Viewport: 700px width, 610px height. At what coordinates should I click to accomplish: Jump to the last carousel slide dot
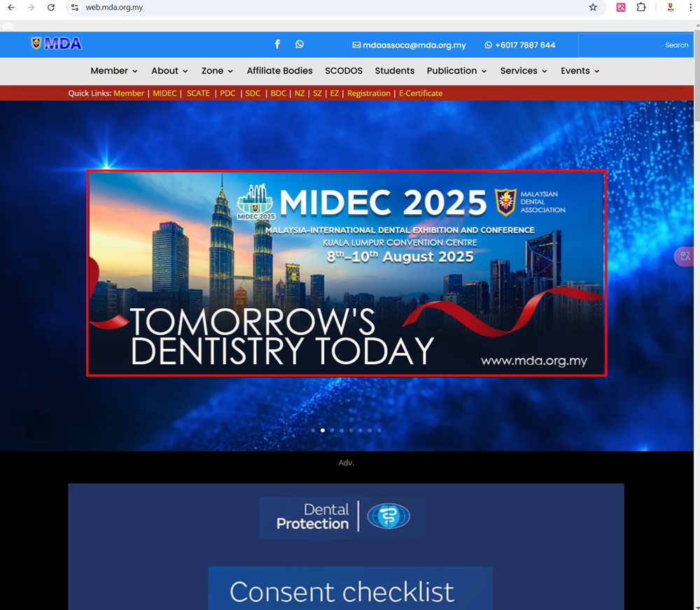(379, 430)
